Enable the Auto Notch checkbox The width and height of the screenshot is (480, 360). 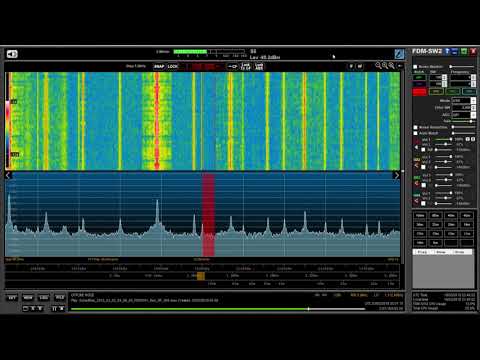(415, 133)
